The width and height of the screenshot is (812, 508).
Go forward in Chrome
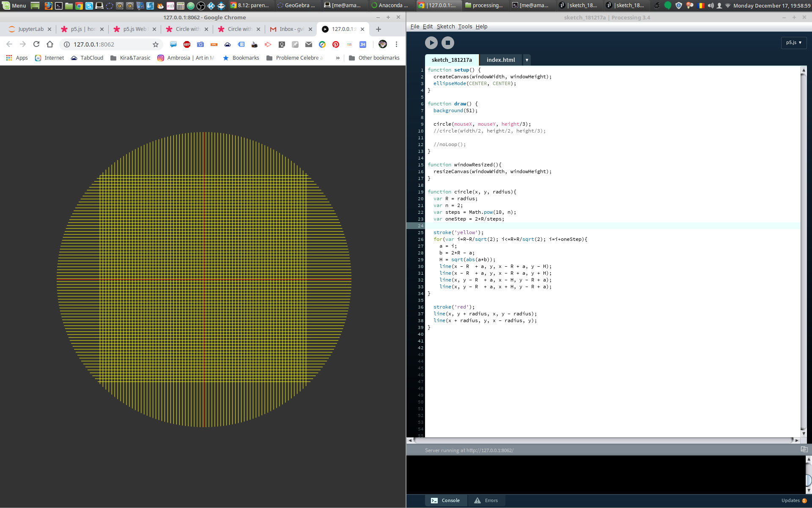pyautogui.click(x=23, y=44)
